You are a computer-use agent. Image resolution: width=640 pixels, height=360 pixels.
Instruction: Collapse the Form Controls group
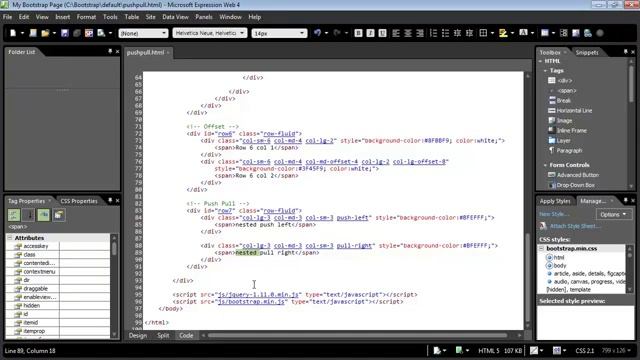click(x=545, y=165)
